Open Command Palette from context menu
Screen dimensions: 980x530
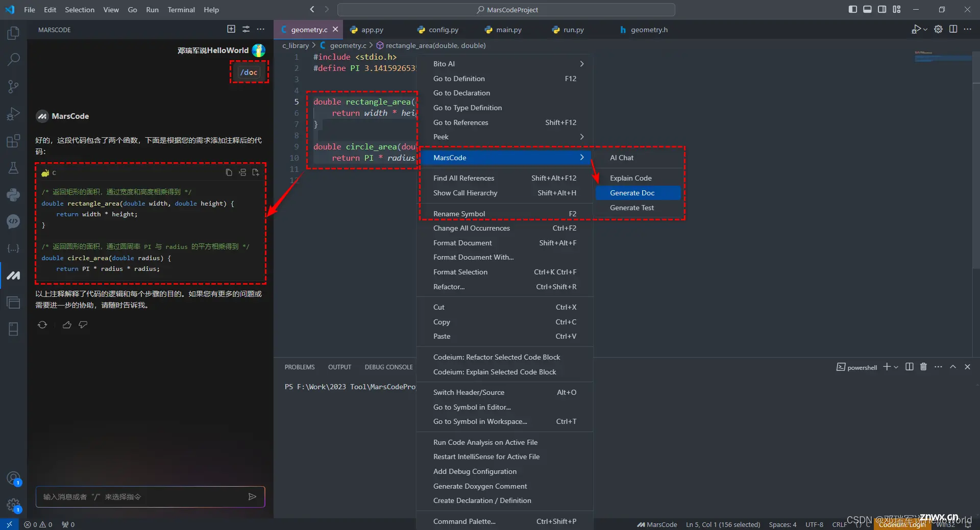point(505,521)
